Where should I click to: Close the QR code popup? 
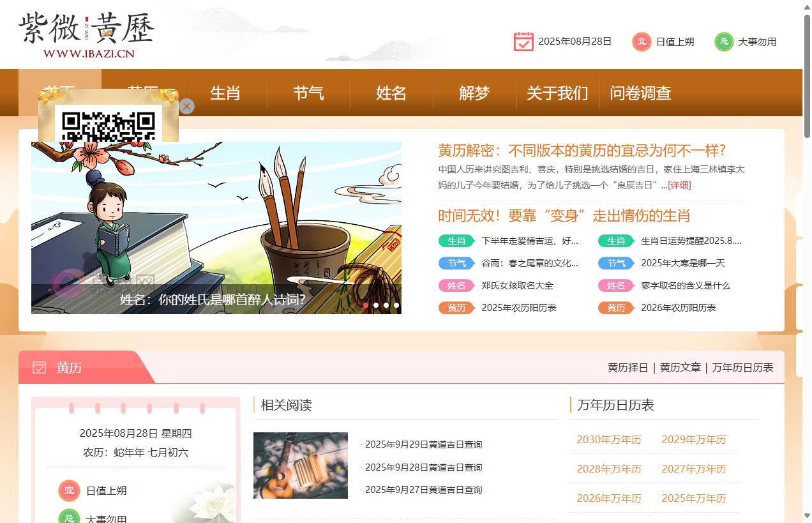tap(186, 107)
